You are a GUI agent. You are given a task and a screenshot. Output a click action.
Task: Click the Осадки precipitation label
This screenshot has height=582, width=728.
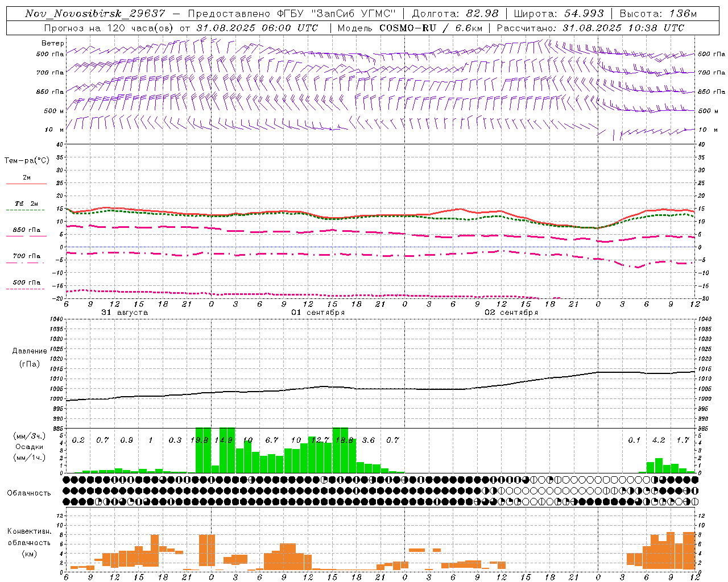click(x=29, y=447)
